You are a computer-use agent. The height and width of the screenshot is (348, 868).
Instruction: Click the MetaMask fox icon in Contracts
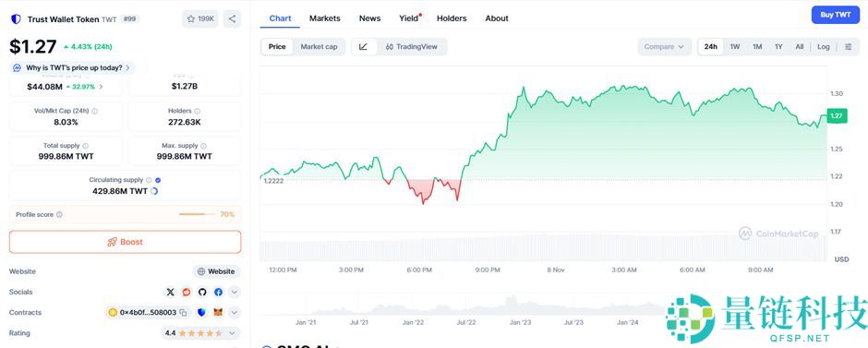point(218,313)
